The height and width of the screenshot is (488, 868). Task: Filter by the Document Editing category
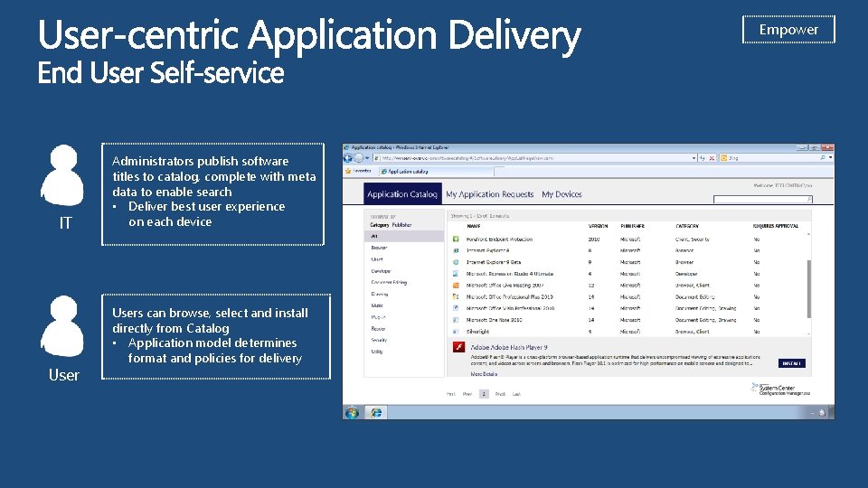[x=389, y=282]
